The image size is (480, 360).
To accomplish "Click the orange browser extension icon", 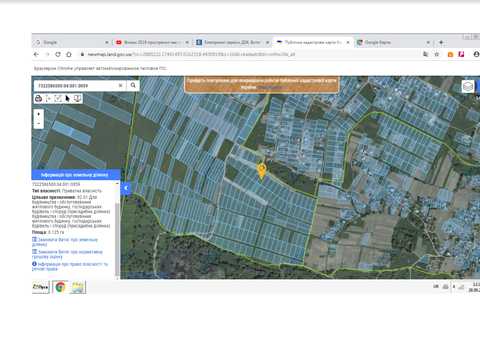I will tap(450, 54).
